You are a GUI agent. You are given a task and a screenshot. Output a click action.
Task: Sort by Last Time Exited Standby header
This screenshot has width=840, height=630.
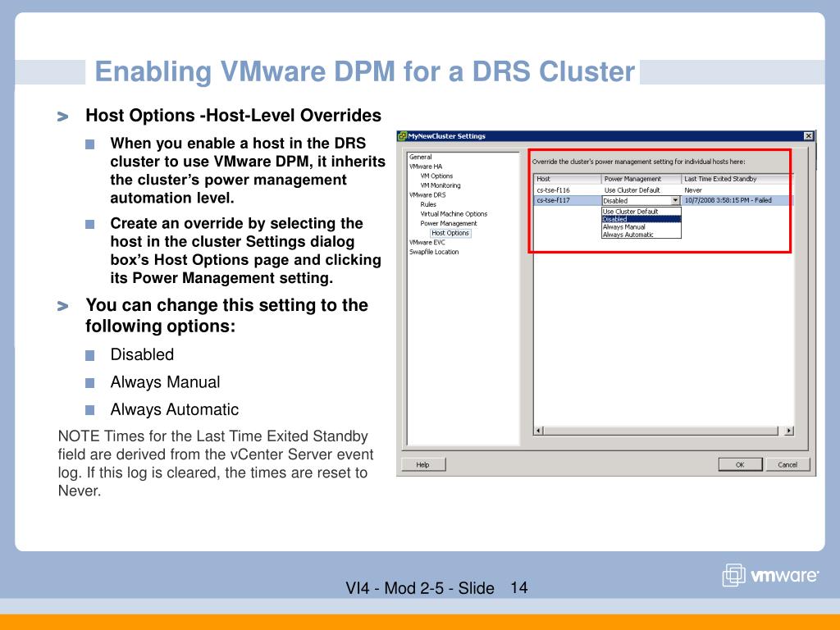737,179
